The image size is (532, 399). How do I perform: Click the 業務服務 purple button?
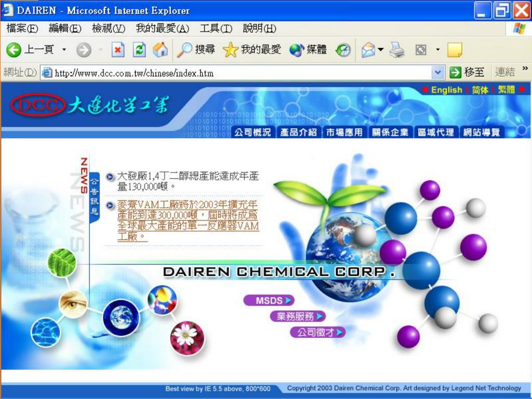click(x=298, y=316)
